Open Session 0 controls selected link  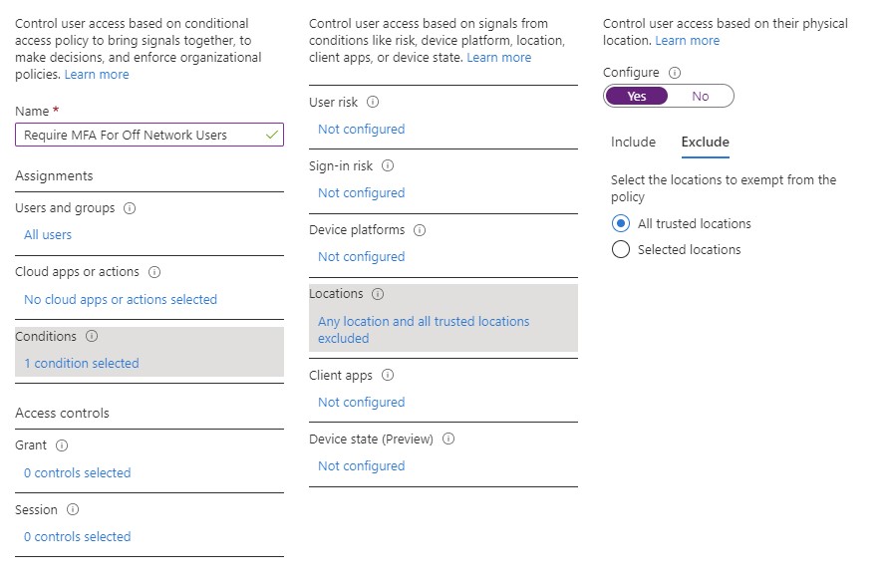click(78, 536)
